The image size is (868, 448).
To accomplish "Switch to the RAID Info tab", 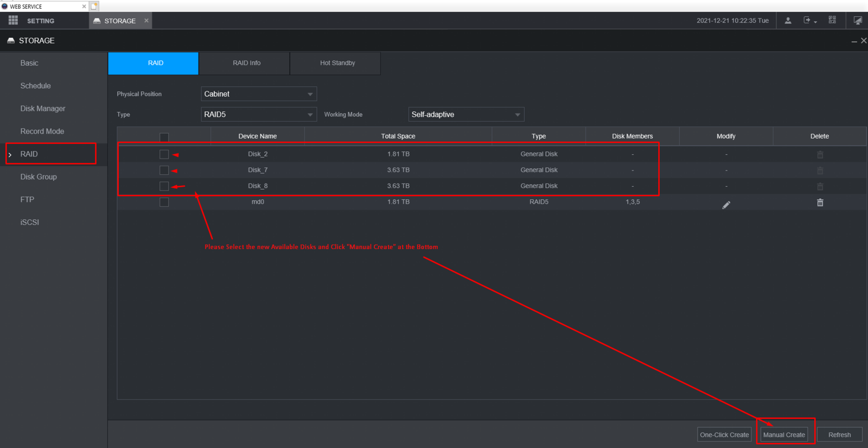I will click(246, 63).
